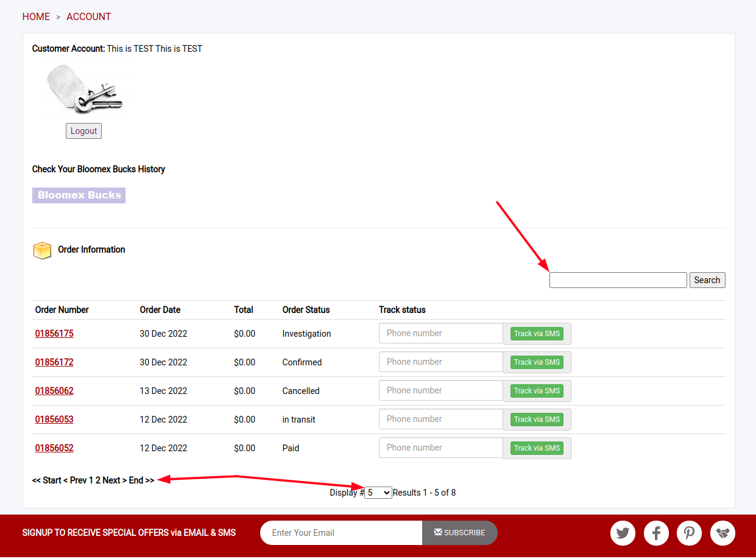
Task: Open order 01856175 details
Action: 54,334
